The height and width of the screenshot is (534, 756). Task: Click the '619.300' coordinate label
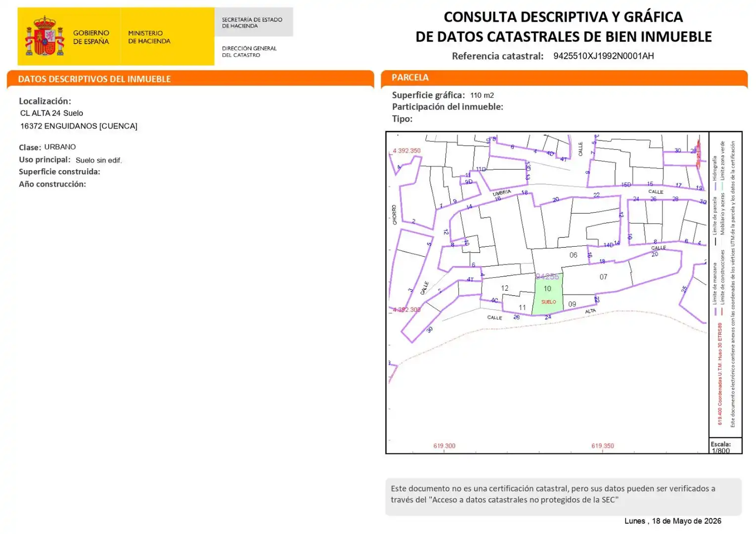point(444,446)
